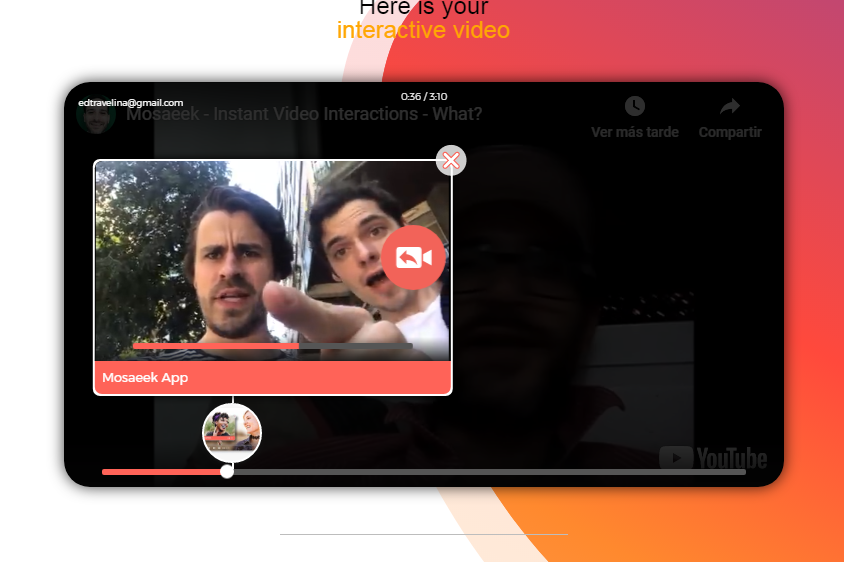Click the channel avatar next to title

pos(96,115)
